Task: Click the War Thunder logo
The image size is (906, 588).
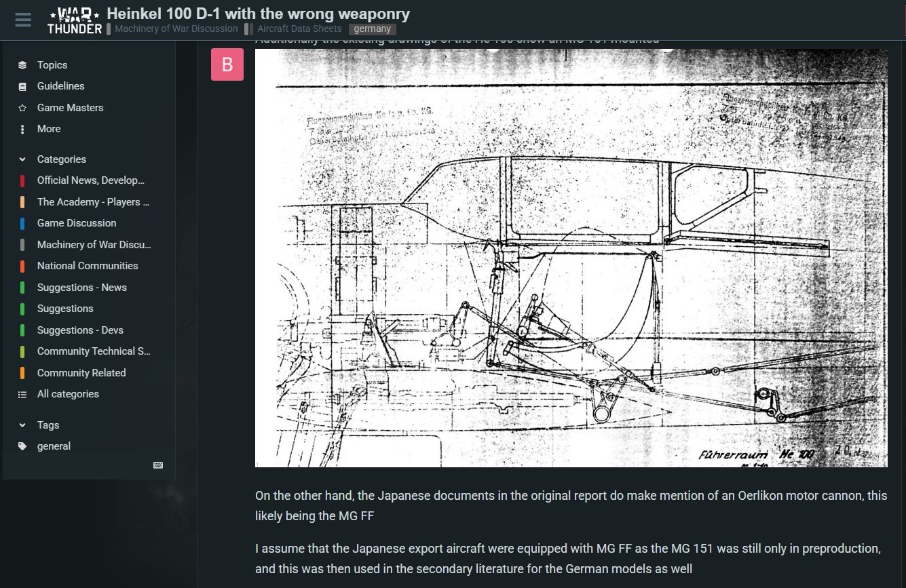Action: click(75, 20)
